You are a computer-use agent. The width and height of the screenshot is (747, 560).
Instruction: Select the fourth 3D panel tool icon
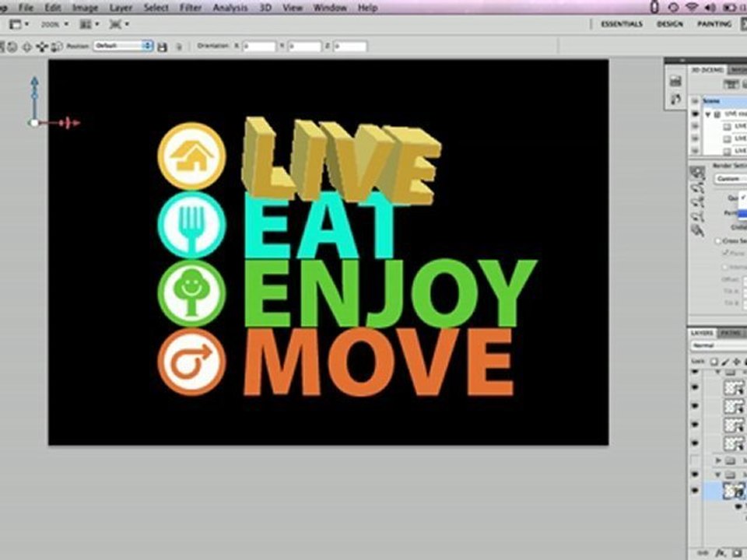pos(697,216)
